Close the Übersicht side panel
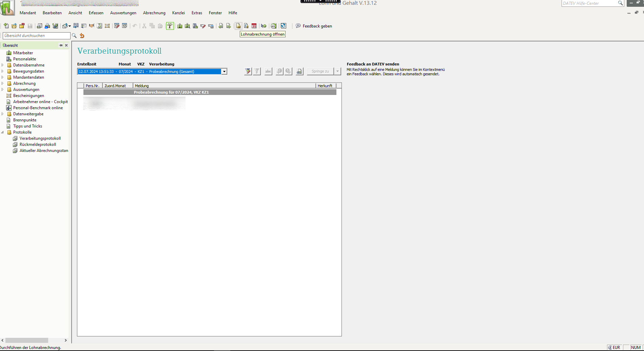The image size is (644, 351). [66, 45]
